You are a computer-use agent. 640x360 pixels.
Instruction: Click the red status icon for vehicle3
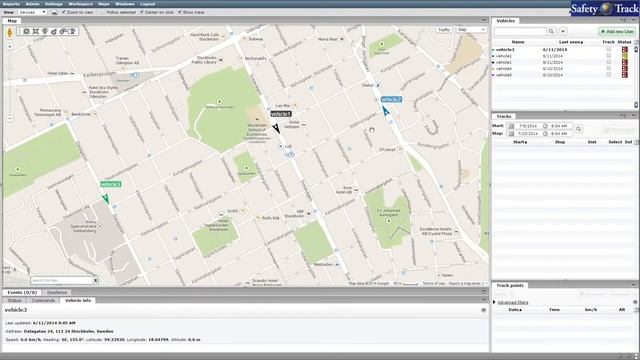point(624,49)
